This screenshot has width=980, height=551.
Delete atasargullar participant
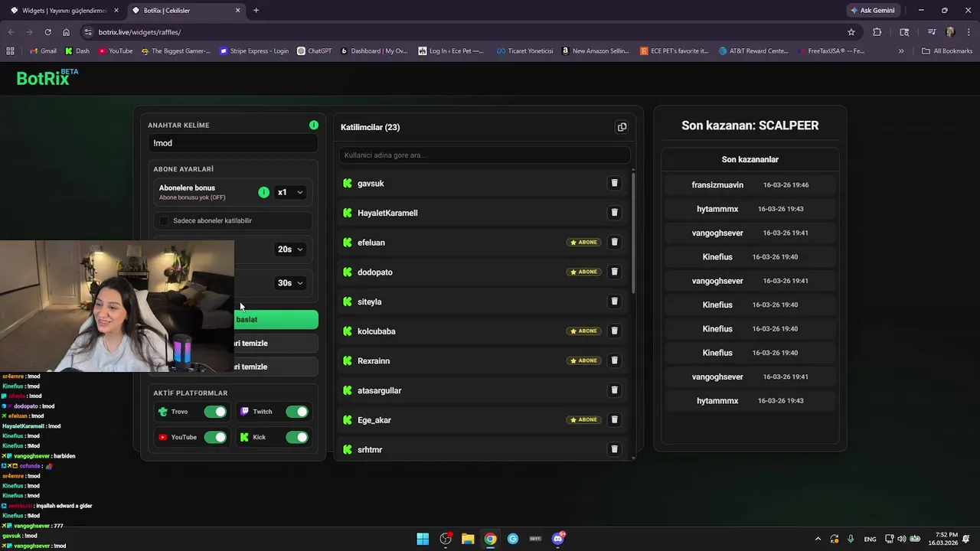[x=614, y=390]
